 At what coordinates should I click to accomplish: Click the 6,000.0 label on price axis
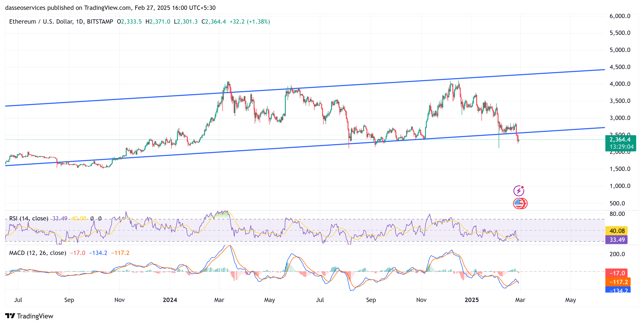620,16
